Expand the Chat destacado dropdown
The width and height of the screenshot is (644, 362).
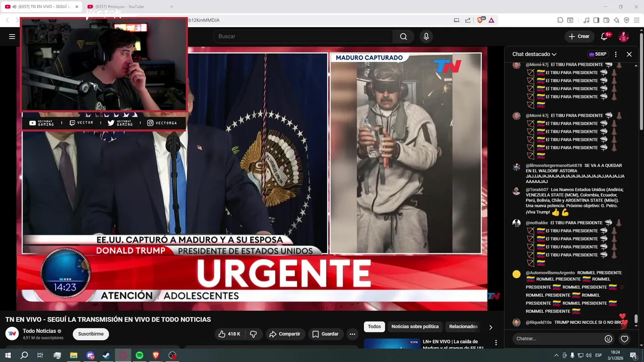point(534,54)
